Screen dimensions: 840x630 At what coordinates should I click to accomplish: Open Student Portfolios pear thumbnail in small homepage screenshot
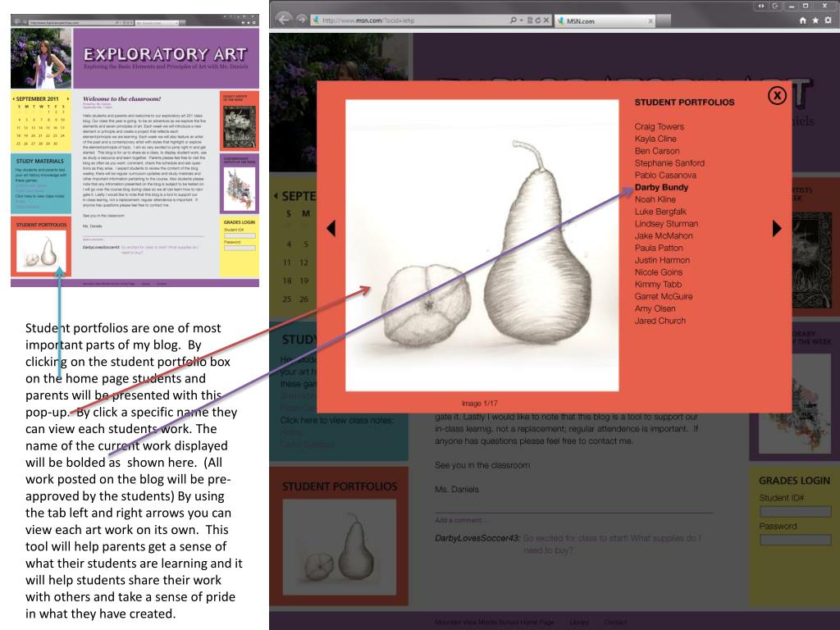(x=41, y=250)
